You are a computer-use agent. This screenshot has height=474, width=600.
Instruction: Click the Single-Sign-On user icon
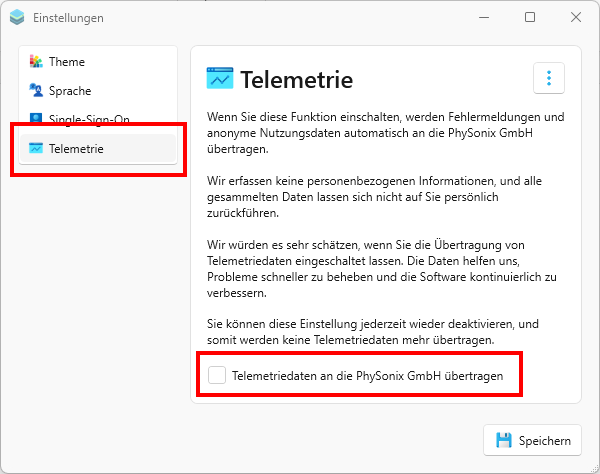[x=36, y=120]
